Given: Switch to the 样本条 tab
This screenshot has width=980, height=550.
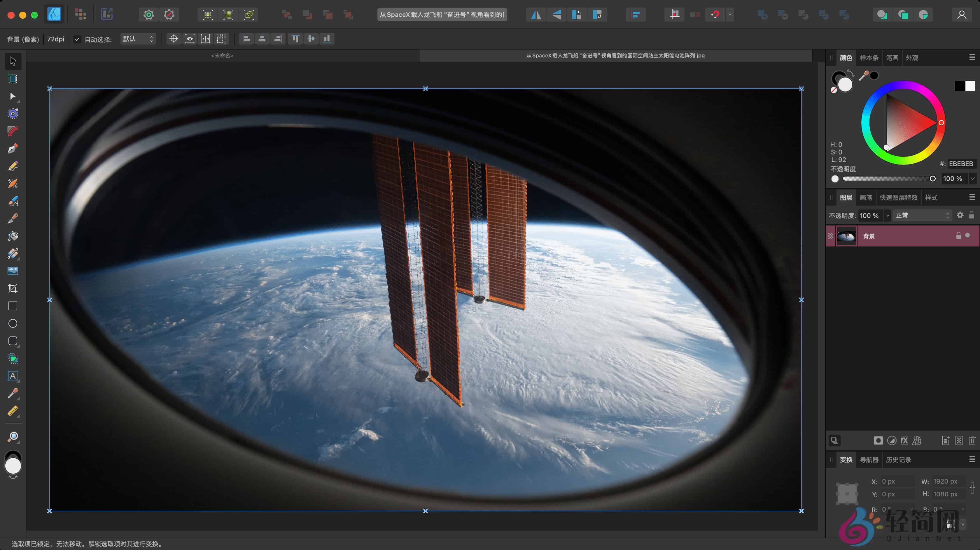Looking at the screenshot, I should 869,57.
